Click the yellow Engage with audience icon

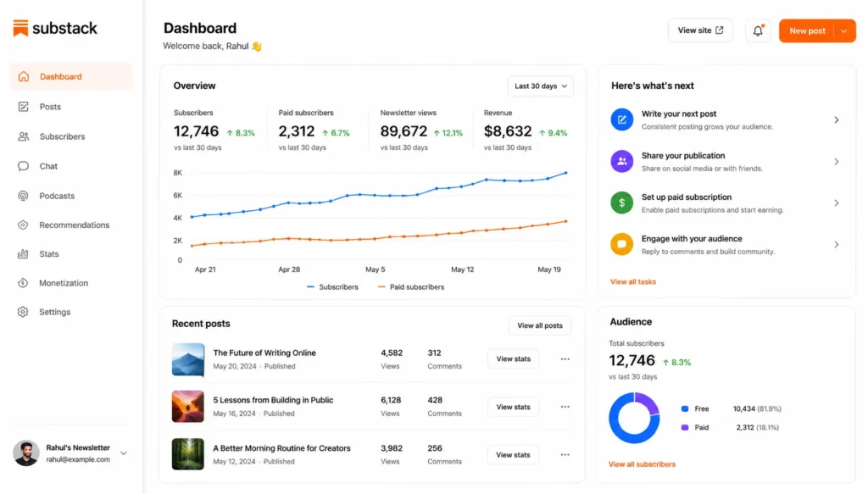(621, 244)
